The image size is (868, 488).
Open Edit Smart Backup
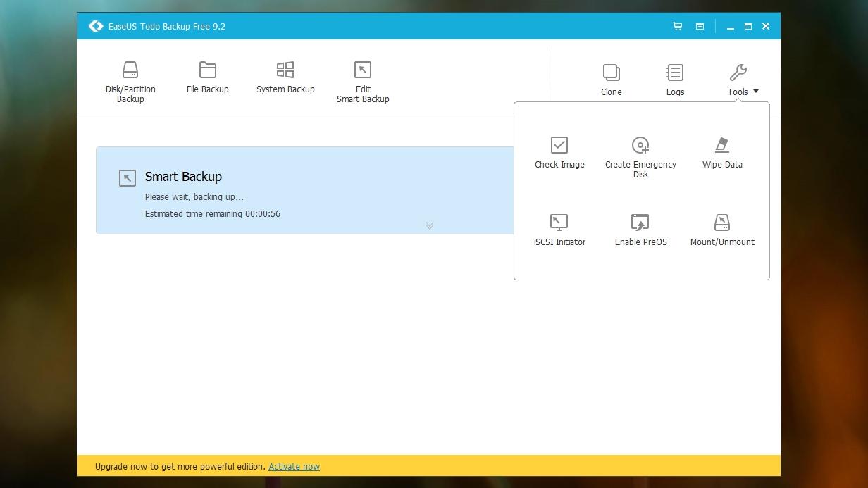(x=363, y=82)
